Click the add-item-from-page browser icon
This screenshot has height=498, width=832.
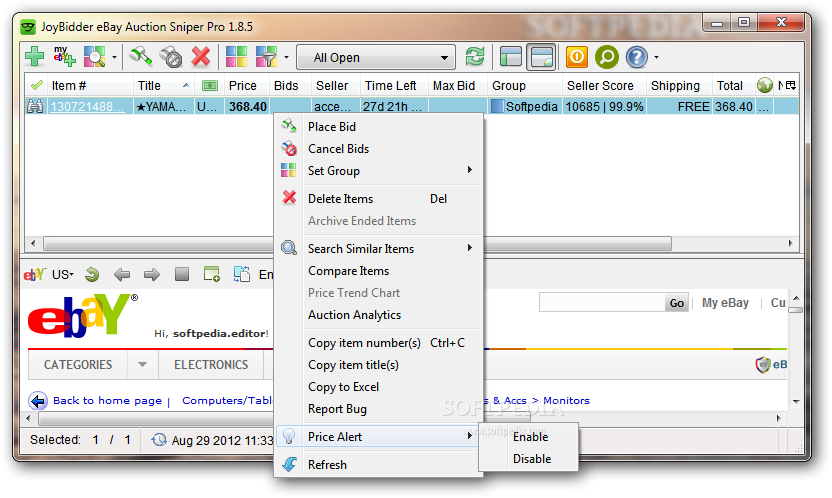click(x=212, y=274)
